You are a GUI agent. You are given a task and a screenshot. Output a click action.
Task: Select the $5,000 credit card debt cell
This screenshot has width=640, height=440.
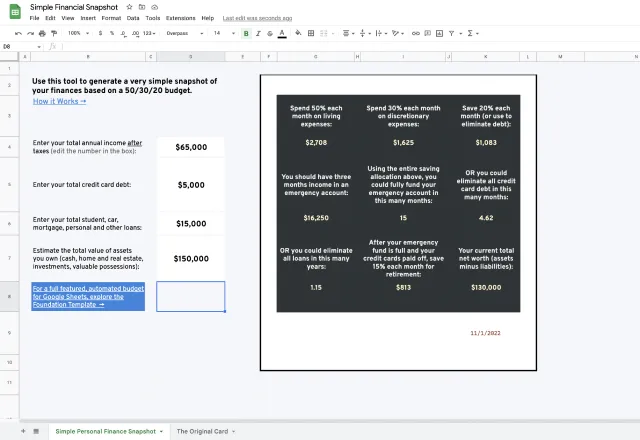(191, 185)
